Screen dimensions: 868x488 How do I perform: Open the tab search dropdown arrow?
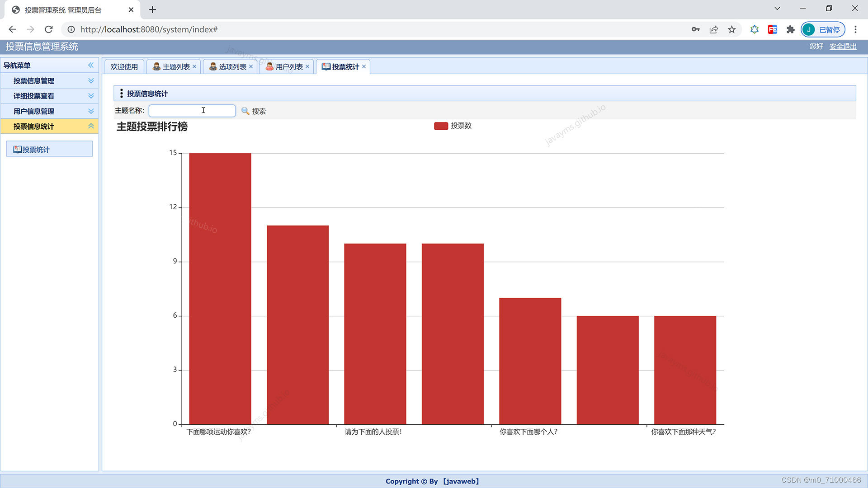[x=777, y=9]
